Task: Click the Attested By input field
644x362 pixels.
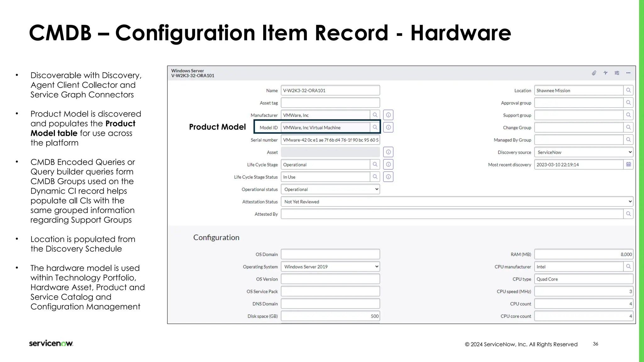Action: pyautogui.click(x=452, y=214)
